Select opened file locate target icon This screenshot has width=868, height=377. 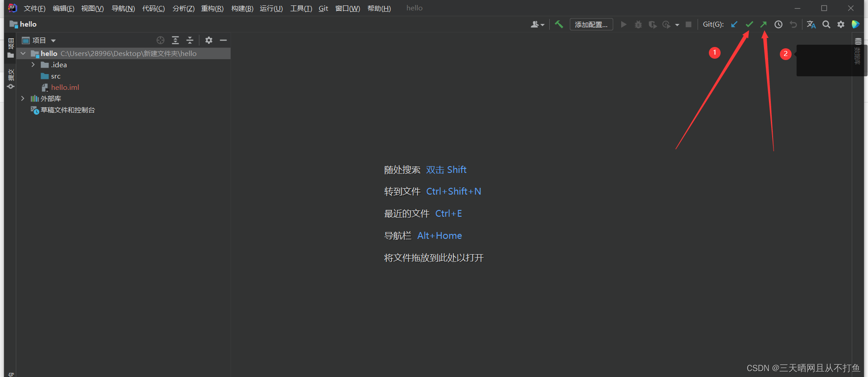click(160, 40)
